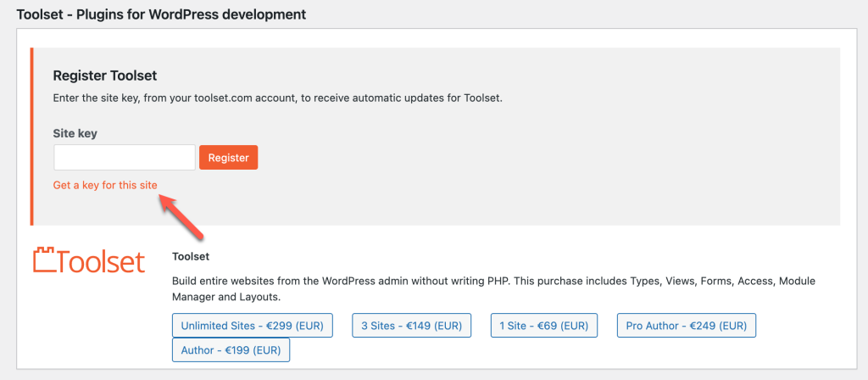Click the orange Register button
The width and height of the screenshot is (868, 380).
pos(229,158)
